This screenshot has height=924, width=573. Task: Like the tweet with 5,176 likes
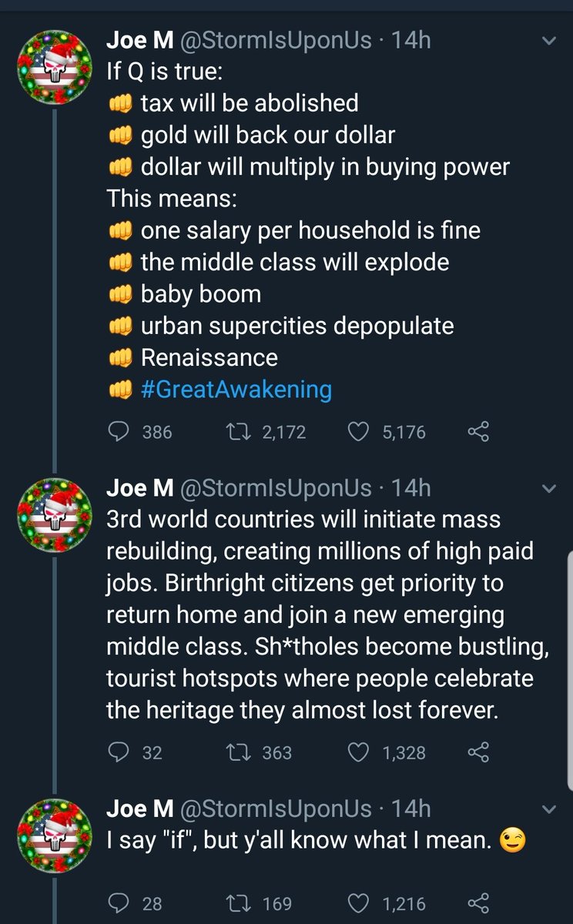pyautogui.click(x=359, y=433)
